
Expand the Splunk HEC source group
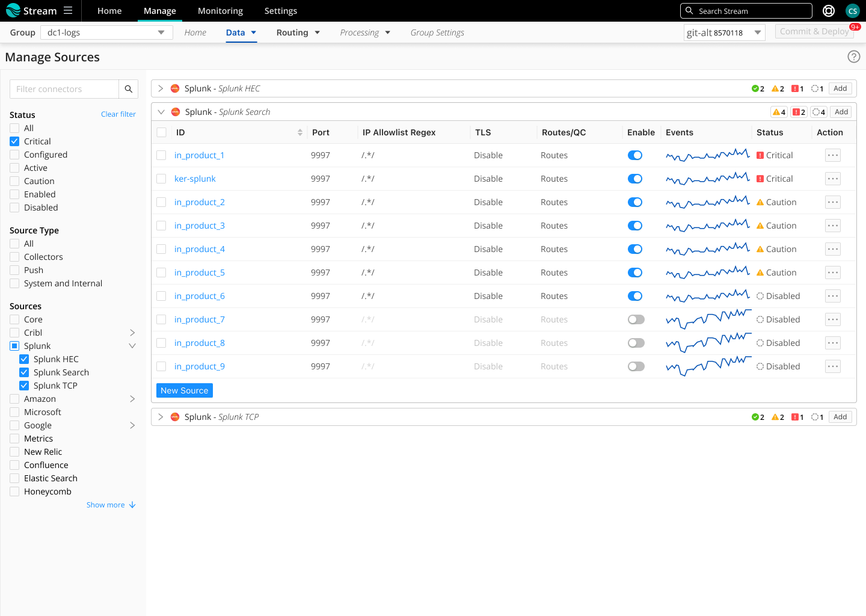click(161, 88)
